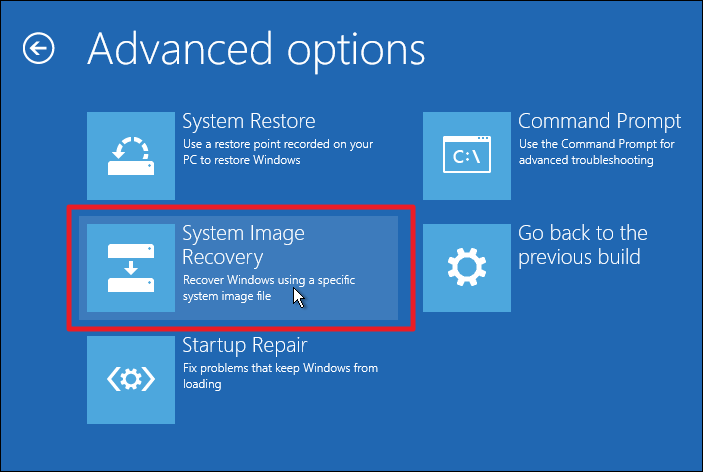Click 'Recover Windows using a specific' description
Screen dimensions: 703x472
point(269,288)
